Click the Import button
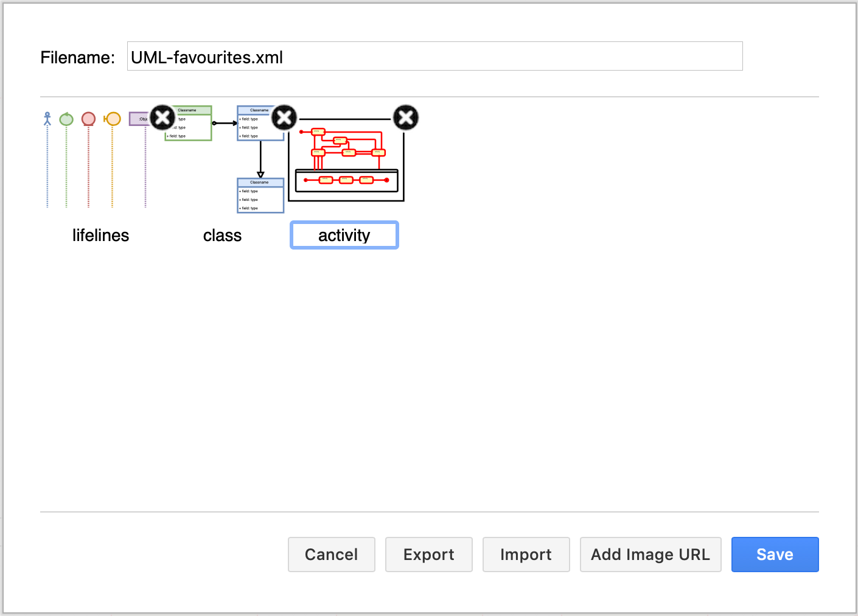 (526, 555)
